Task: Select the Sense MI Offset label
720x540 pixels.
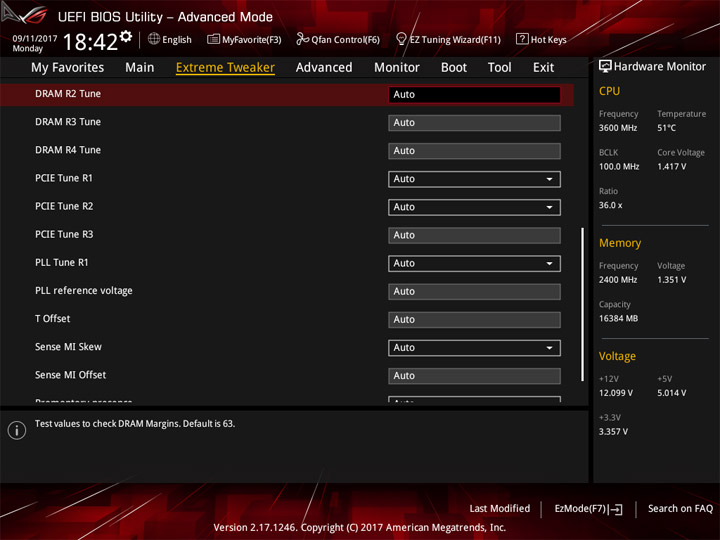Action: pyautogui.click(x=70, y=375)
